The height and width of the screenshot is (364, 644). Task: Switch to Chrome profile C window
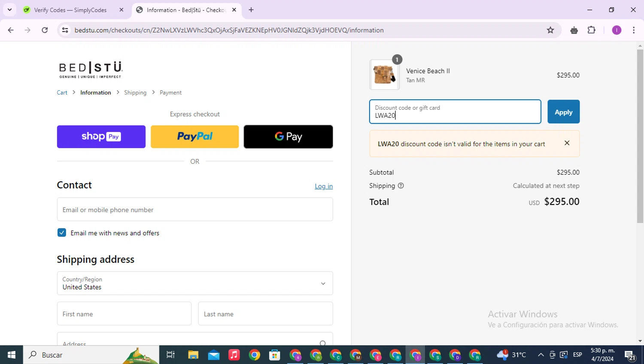(336, 355)
